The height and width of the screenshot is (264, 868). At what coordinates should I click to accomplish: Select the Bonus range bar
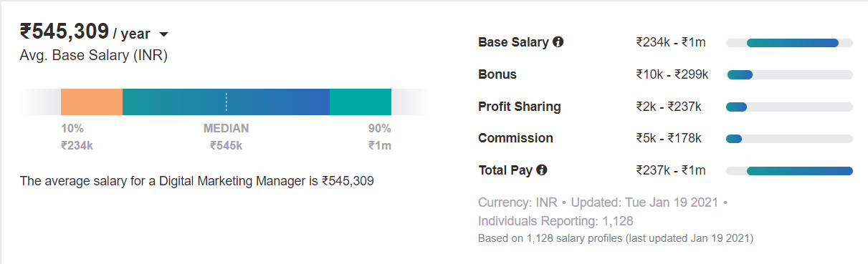789,74
